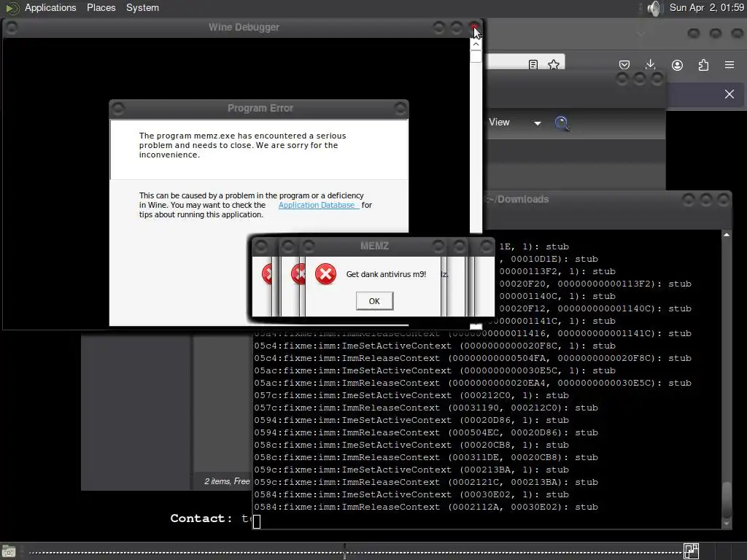Dismiss the Firefox notification bar with X
Viewport: 747px width, 560px height.
(729, 94)
